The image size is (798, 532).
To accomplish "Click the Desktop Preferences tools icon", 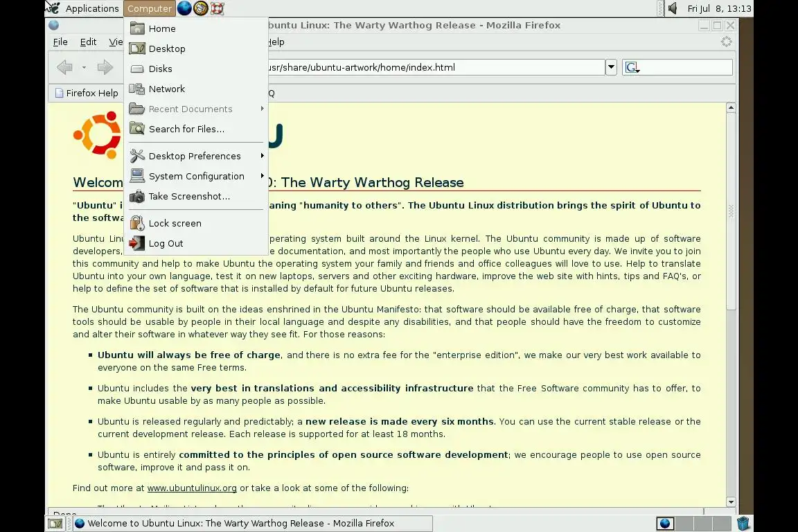I will coord(137,156).
